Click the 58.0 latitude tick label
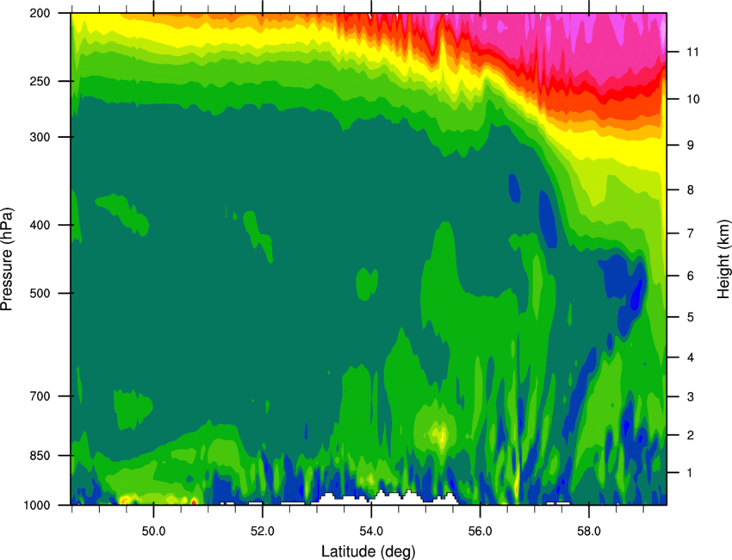The image size is (732, 560). tap(589, 532)
